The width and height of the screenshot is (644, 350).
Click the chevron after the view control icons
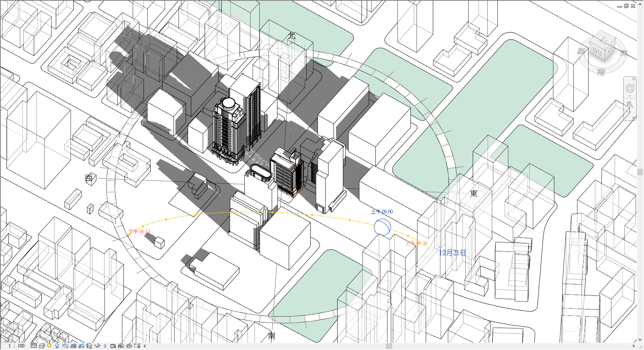point(145,346)
